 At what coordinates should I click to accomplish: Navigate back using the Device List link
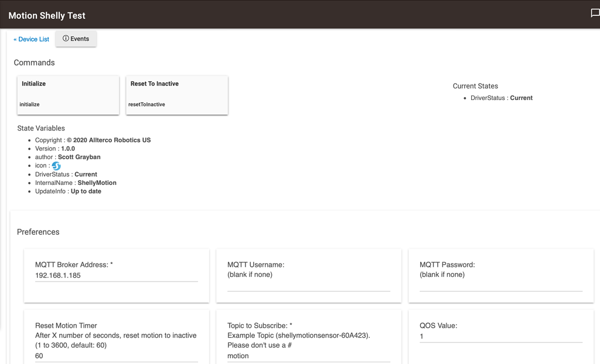31,39
